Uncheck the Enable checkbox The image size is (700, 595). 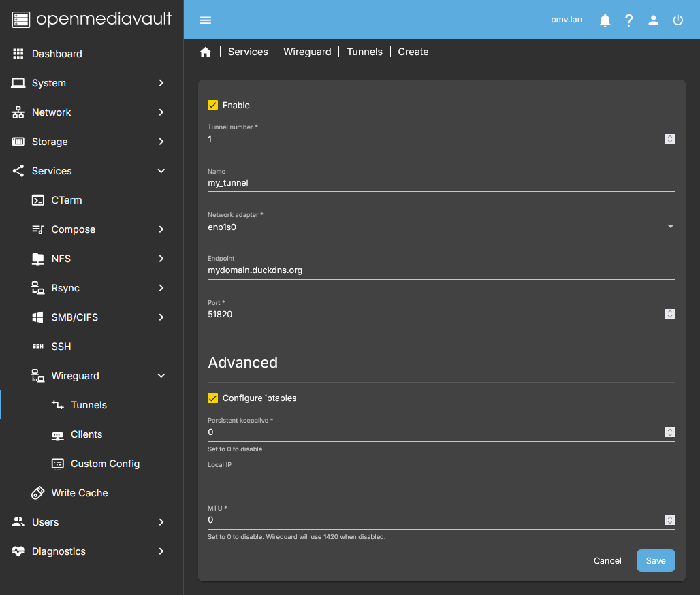213,105
